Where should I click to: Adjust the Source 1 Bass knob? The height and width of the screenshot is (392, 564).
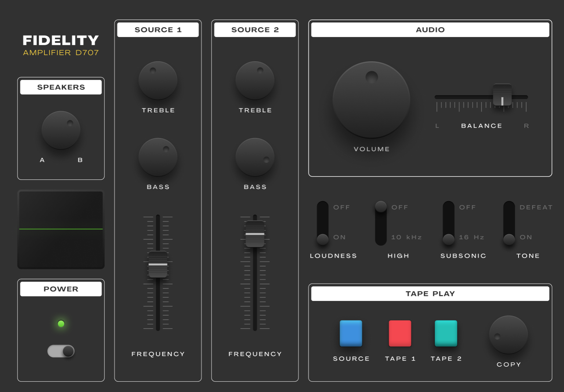(x=158, y=157)
